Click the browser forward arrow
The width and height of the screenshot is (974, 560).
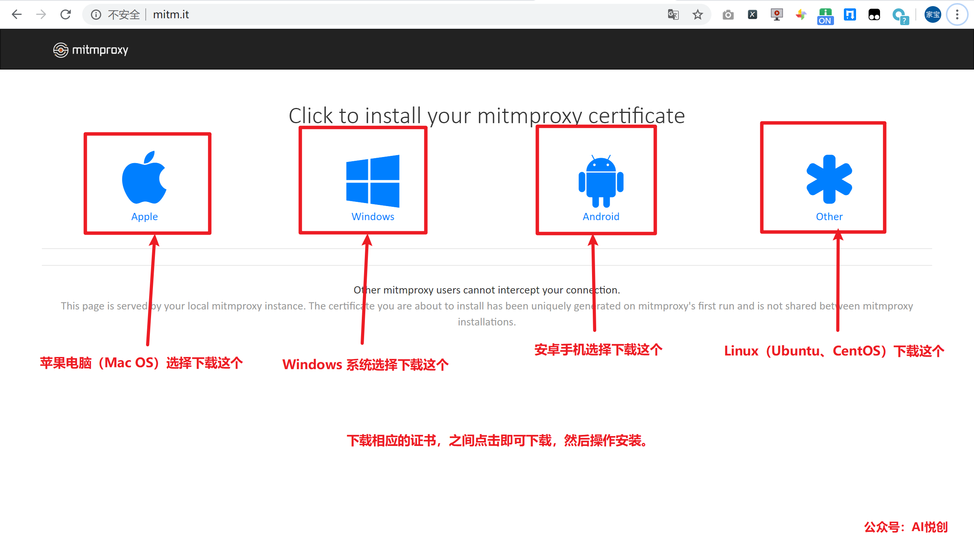[x=41, y=14]
